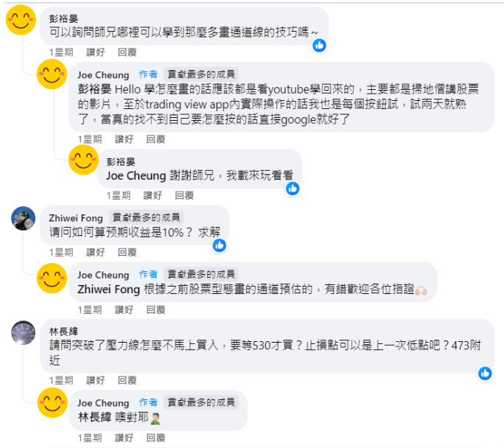504x448 pixels.
Task: Click Joe Cheung's avatar on the YouTube reply
Action: tap(52, 74)
